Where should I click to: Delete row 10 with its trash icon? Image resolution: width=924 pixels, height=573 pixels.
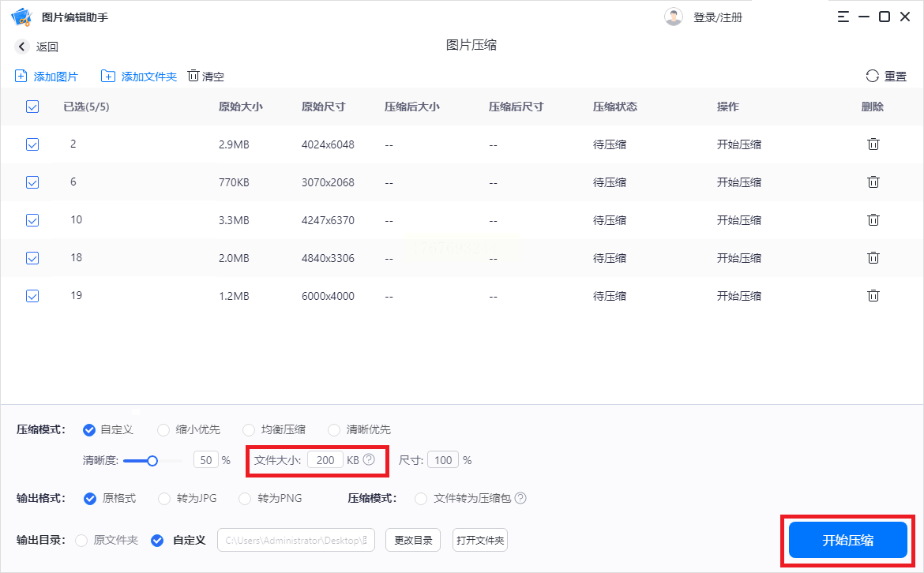(873, 219)
